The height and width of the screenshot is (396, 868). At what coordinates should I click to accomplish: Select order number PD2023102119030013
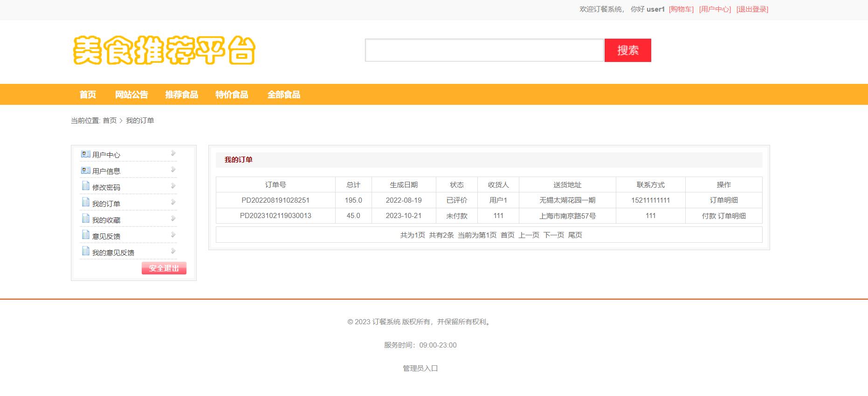click(x=276, y=216)
